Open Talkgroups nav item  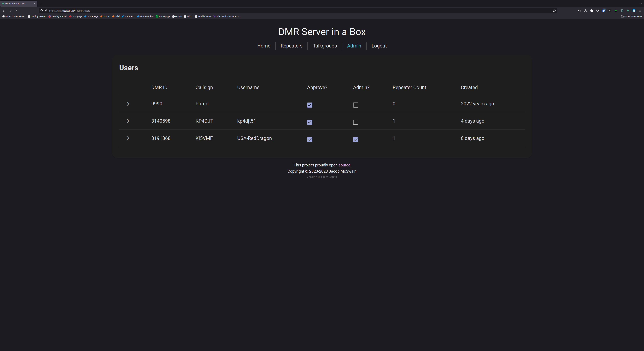(325, 46)
